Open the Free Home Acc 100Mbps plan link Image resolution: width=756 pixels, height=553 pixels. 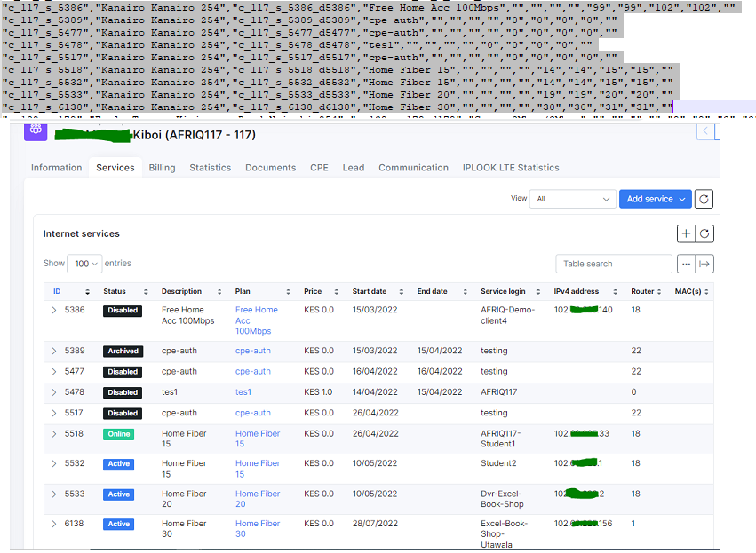[x=257, y=320]
